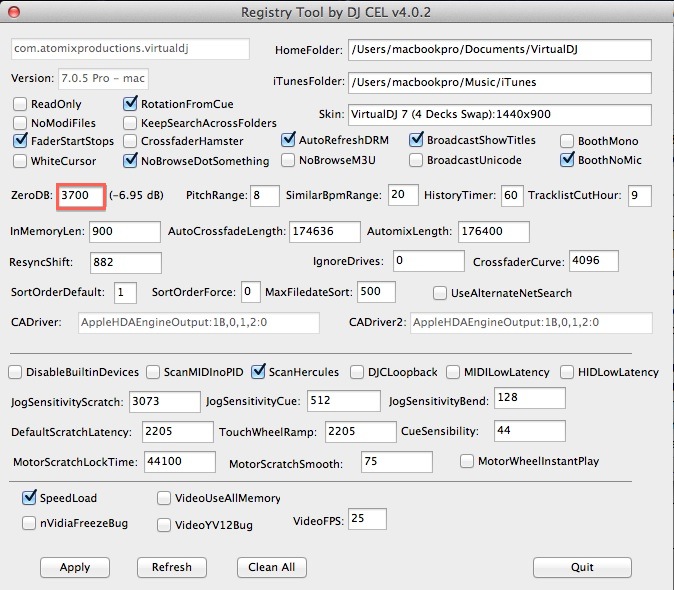Enable MotorWheelInstantPlay
This screenshot has height=590, width=674.
467,461
